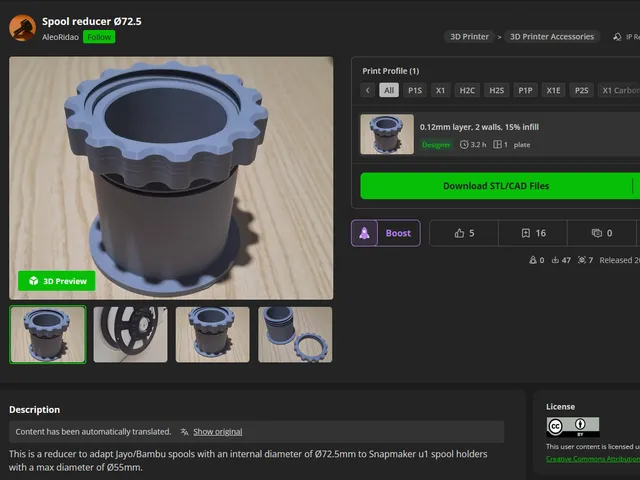Click the Print Profile (1) heading
The width and height of the screenshot is (640, 480).
[x=391, y=71]
